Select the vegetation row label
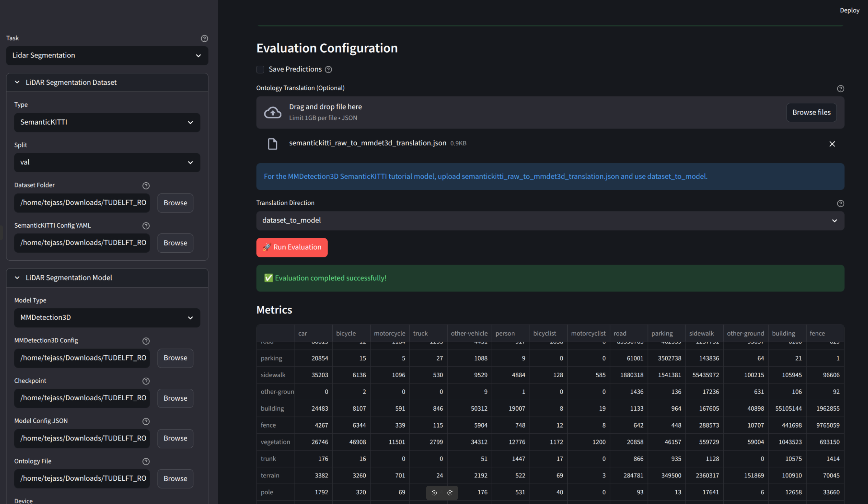Viewport: 868px width, 504px height. (x=275, y=442)
